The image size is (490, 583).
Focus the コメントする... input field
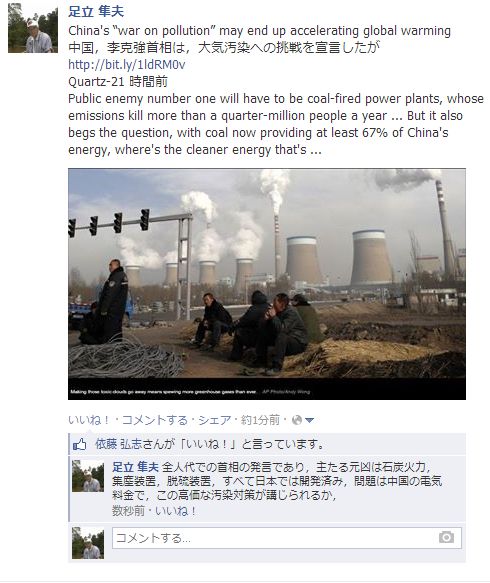coord(287,538)
